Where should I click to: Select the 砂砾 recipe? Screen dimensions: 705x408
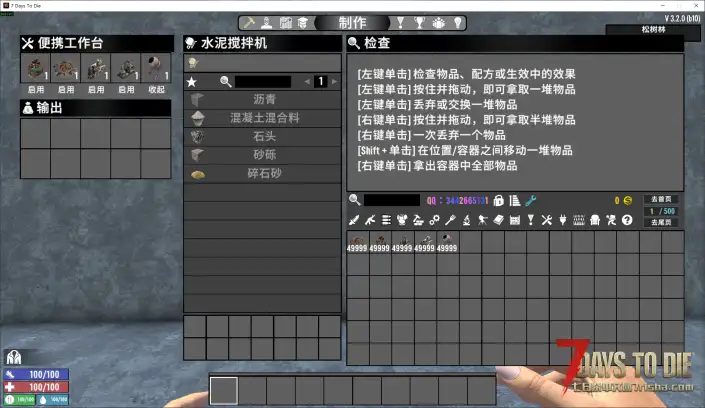click(x=263, y=155)
